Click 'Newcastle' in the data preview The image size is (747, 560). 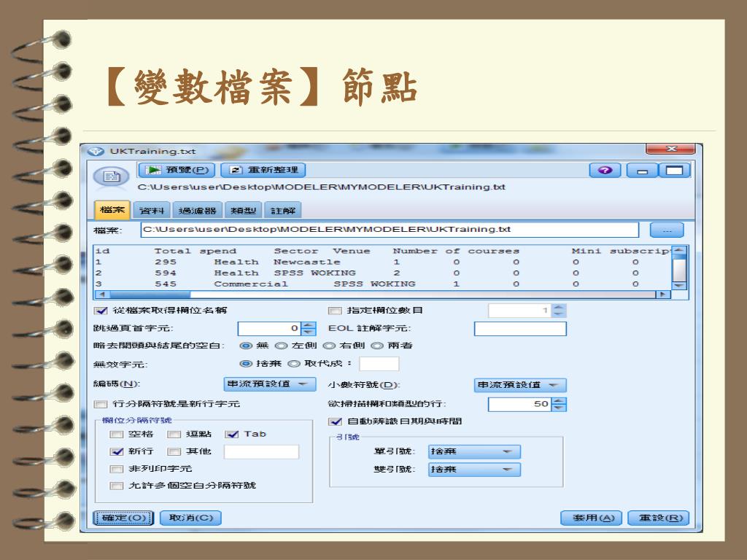tap(307, 262)
